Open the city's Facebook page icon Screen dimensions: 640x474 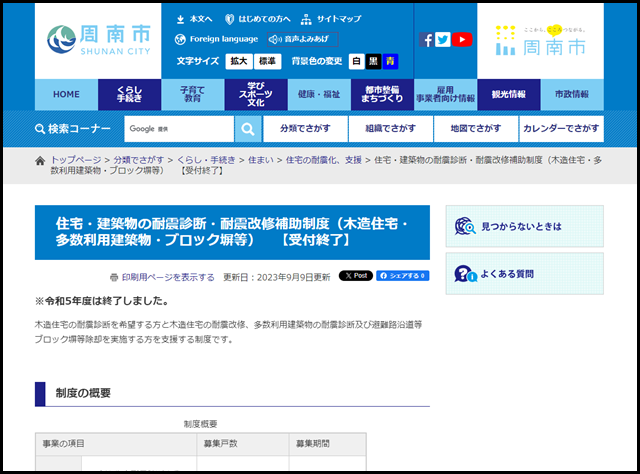point(427,40)
